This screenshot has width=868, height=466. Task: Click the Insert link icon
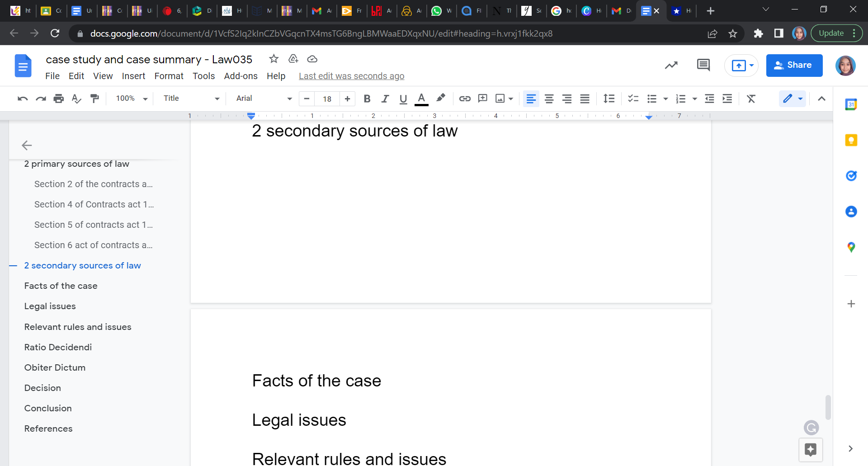[465, 99]
